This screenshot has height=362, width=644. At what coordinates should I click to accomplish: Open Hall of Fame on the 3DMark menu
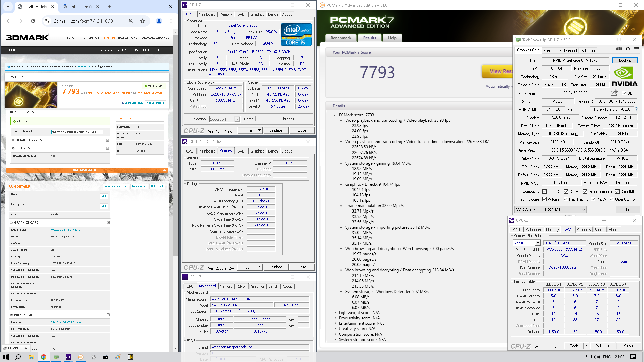click(x=127, y=38)
